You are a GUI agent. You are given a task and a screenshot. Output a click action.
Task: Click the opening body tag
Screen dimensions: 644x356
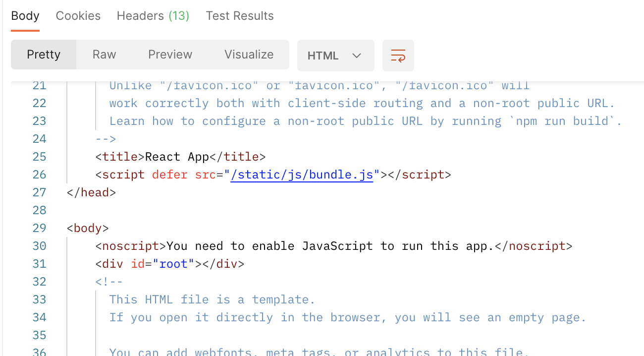pos(88,228)
